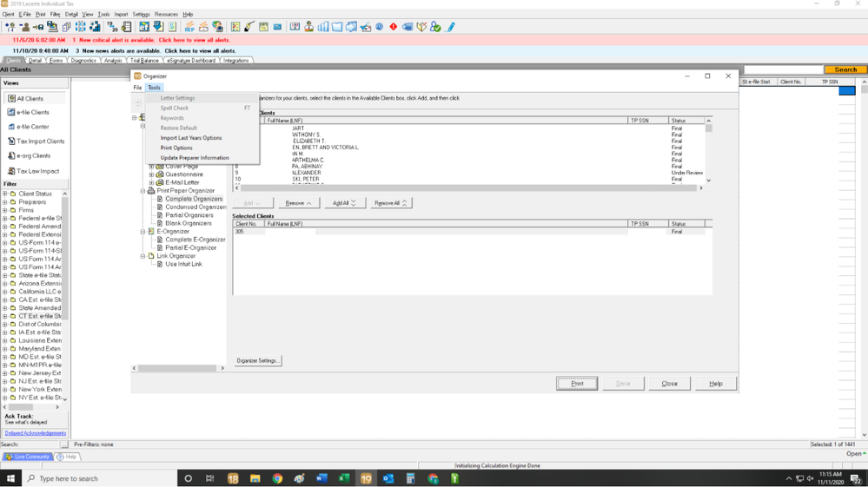Click the REP toolbar icon
The height and width of the screenshot is (487, 868).
(x=189, y=27)
